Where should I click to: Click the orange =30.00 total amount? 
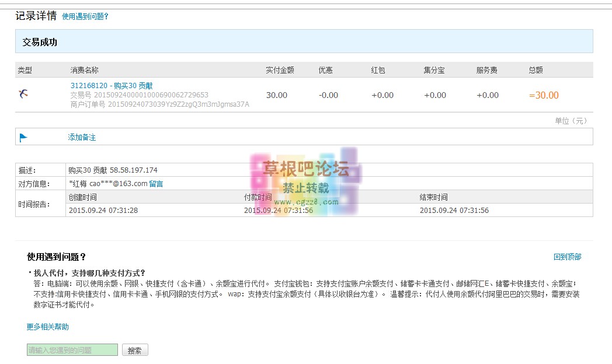[544, 95]
